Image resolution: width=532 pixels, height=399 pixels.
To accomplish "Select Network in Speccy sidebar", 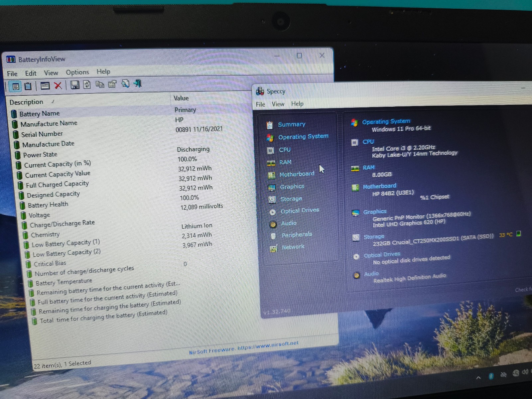I will 293,247.
